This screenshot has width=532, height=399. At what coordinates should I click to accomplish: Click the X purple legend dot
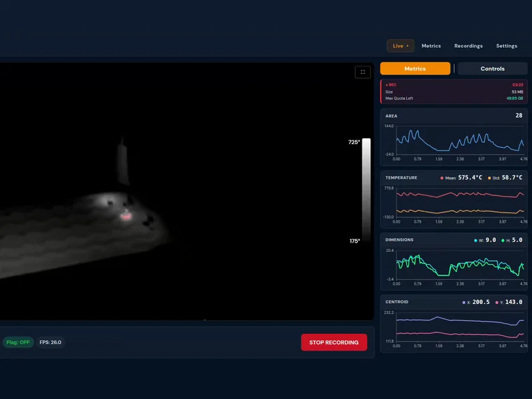pos(464,303)
